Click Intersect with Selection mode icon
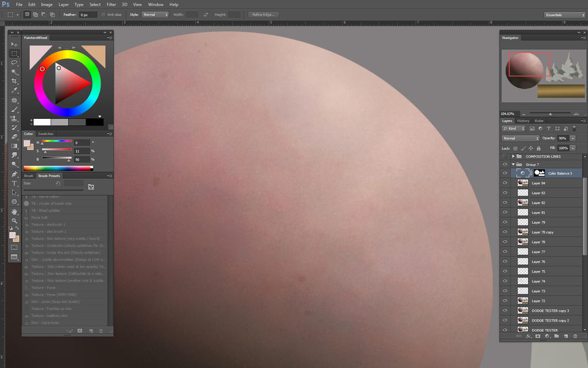Image resolution: width=588 pixels, height=368 pixels. tap(52, 14)
